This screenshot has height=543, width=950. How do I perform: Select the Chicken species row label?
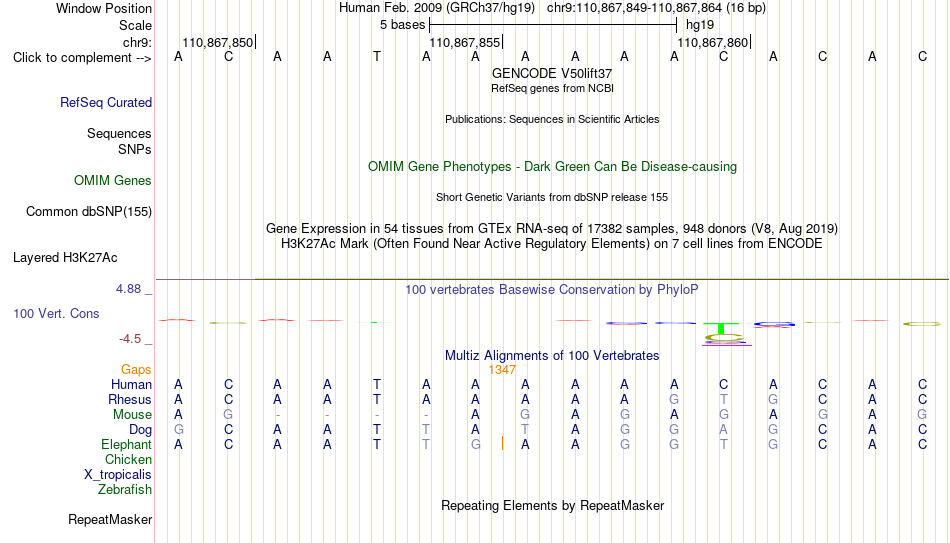[128, 459]
